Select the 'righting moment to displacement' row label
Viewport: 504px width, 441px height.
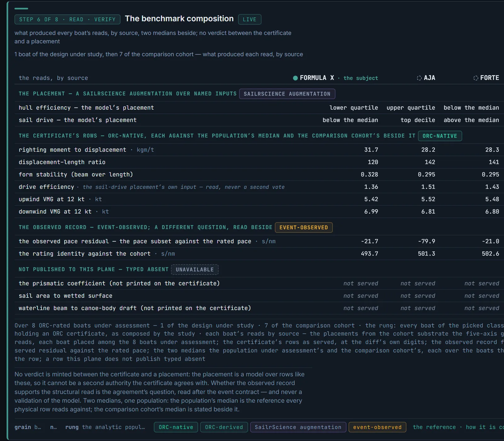(72, 150)
